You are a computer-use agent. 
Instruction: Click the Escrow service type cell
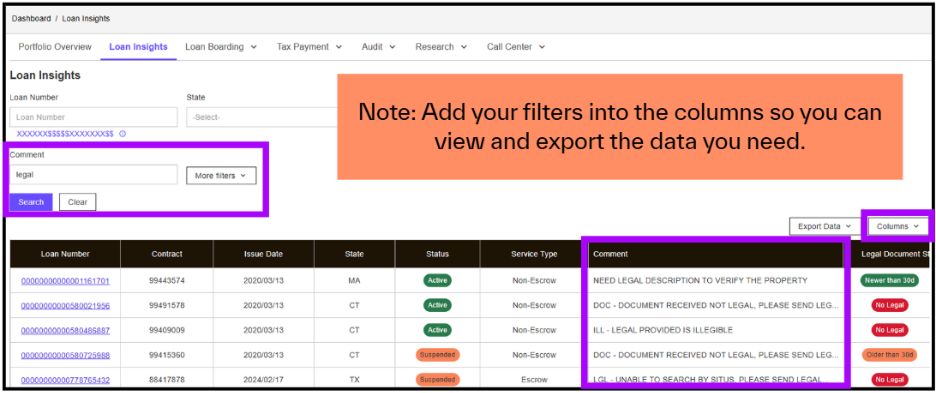(x=534, y=380)
